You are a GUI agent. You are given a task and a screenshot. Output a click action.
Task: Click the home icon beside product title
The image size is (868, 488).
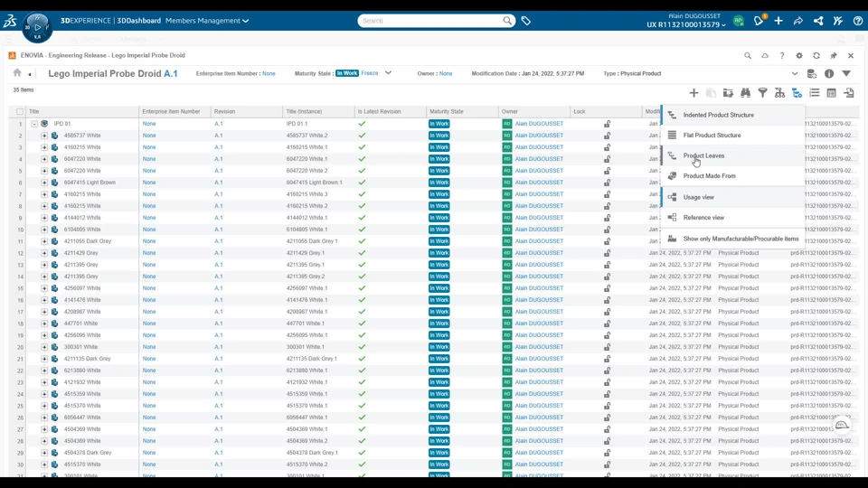pyautogui.click(x=17, y=73)
